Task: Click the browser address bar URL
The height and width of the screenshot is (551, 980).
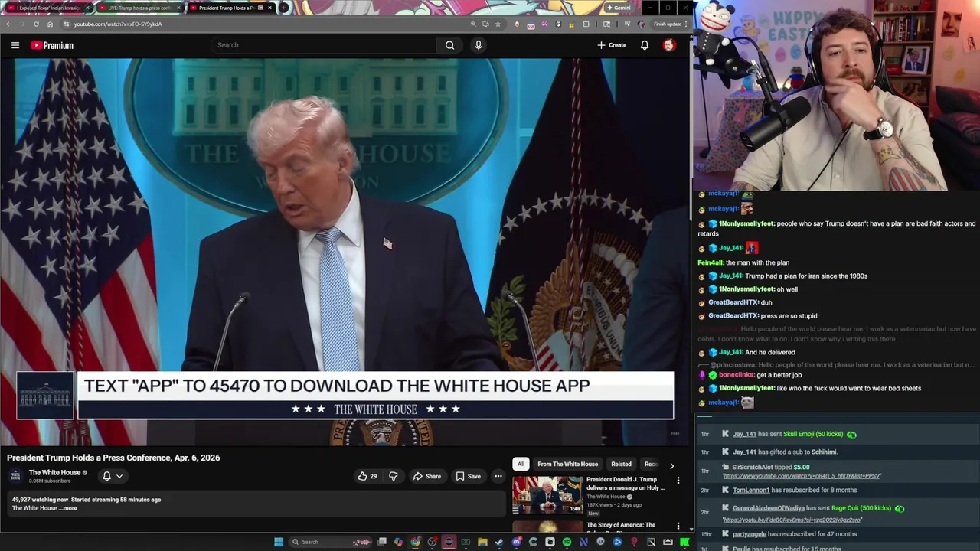Action: pyautogui.click(x=118, y=24)
